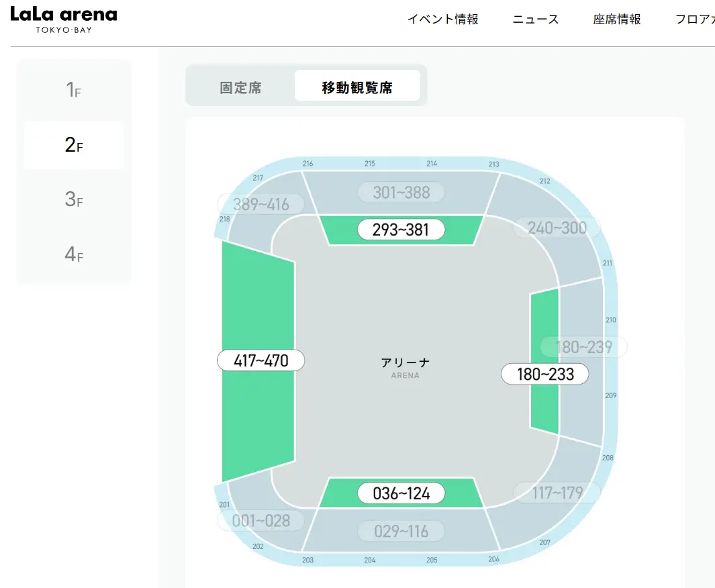Toggle to 移動観覧席 movable seats view
The width and height of the screenshot is (715, 588).
357,87
